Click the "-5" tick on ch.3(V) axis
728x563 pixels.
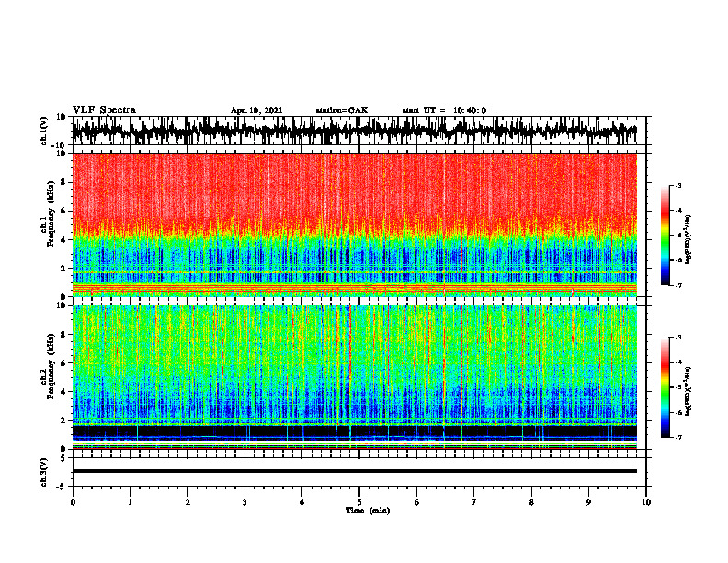coord(62,487)
